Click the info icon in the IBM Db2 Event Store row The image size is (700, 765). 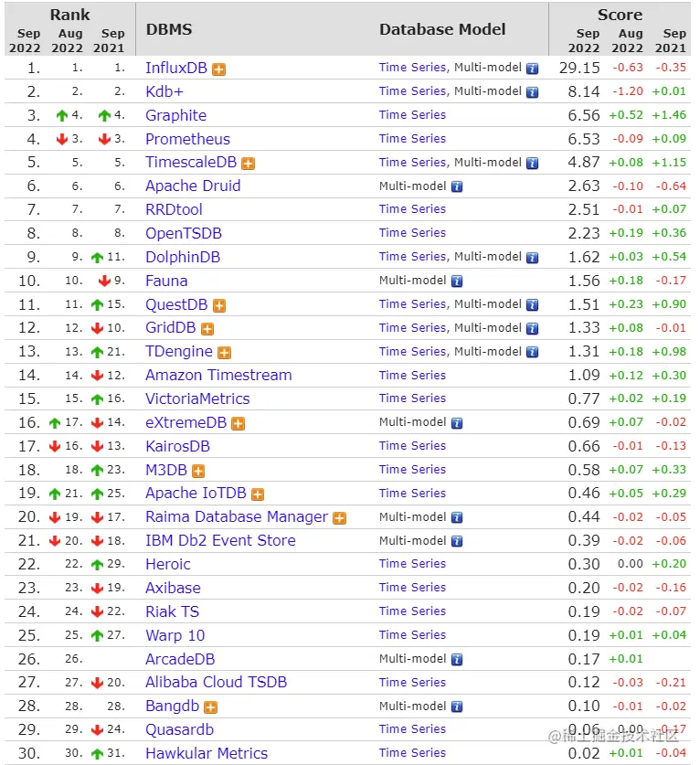coord(457,541)
